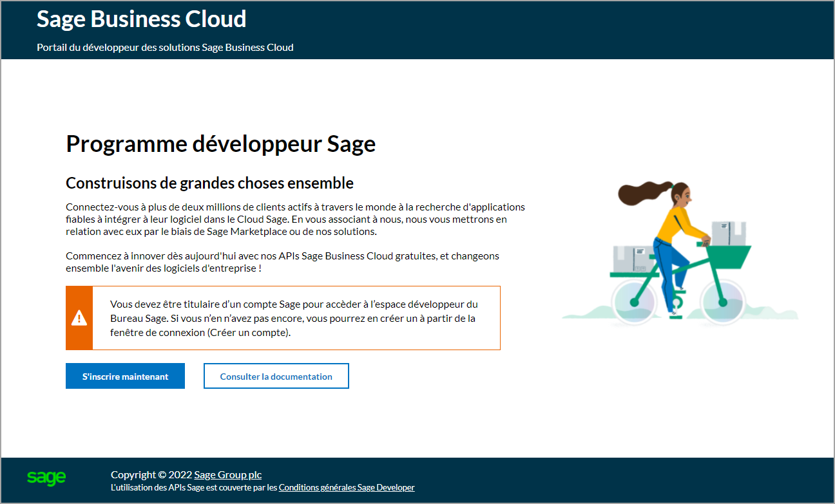Click the 'Copyright © 2022' text

coord(151,474)
